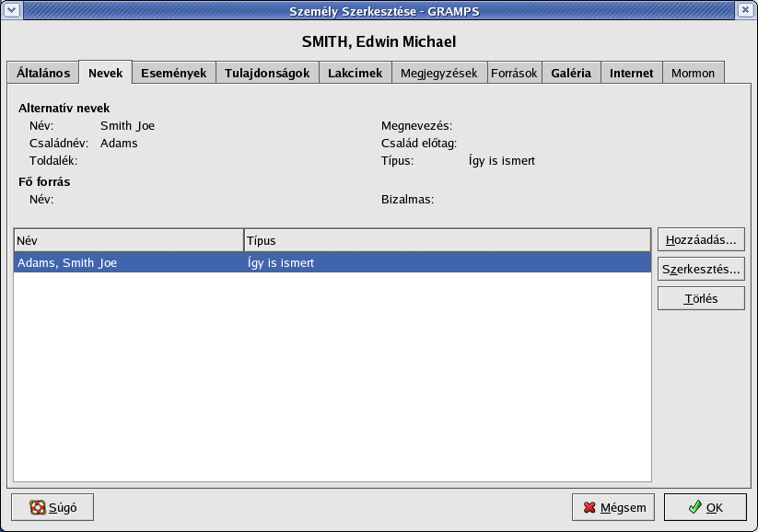758x532 pixels.
Task: Click the Törlés button to delete name
Action: pyautogui.click(x=701, y=298)
